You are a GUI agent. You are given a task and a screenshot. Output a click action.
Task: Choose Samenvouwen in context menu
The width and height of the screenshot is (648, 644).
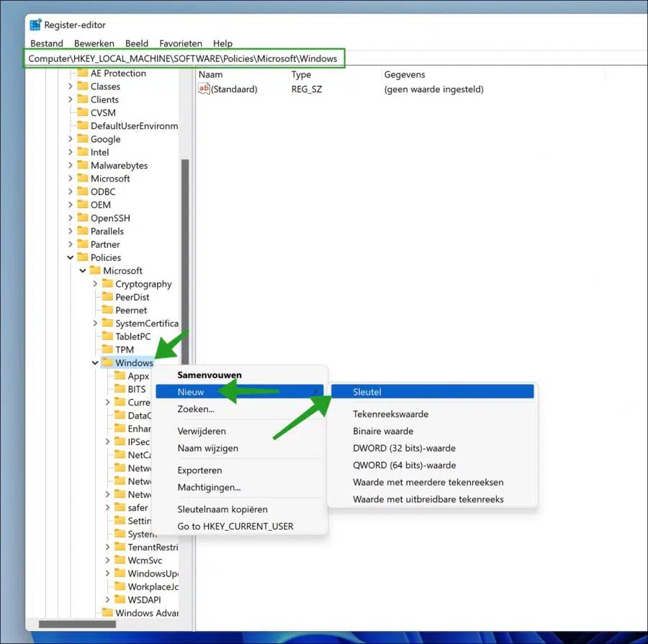(241, 375)
